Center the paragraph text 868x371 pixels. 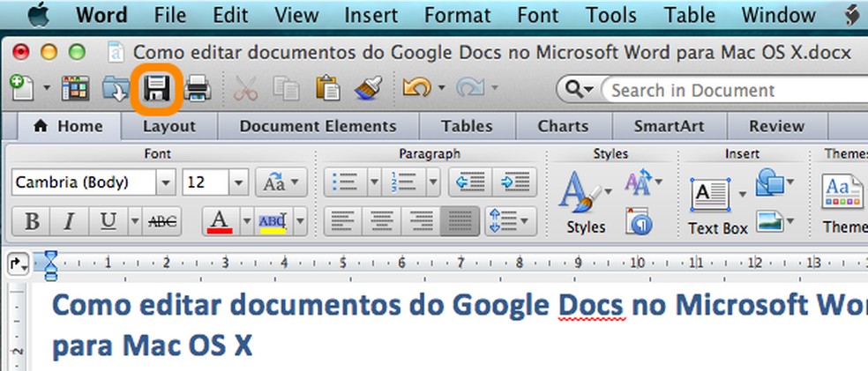point(382,221)
